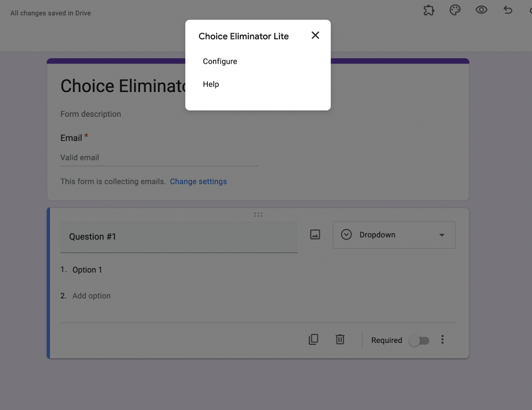
Task: Open the question's three-dot more options
Action: (x=442, y=340)
